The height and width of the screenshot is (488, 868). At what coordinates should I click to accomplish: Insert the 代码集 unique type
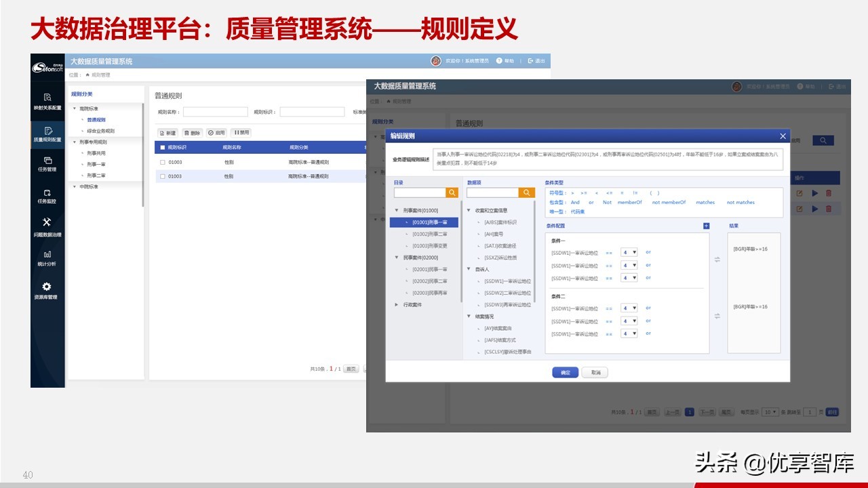[578, 211]
